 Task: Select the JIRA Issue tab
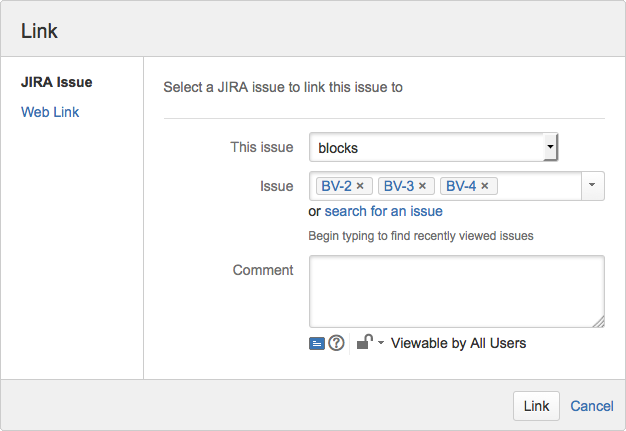click(57, 82)
